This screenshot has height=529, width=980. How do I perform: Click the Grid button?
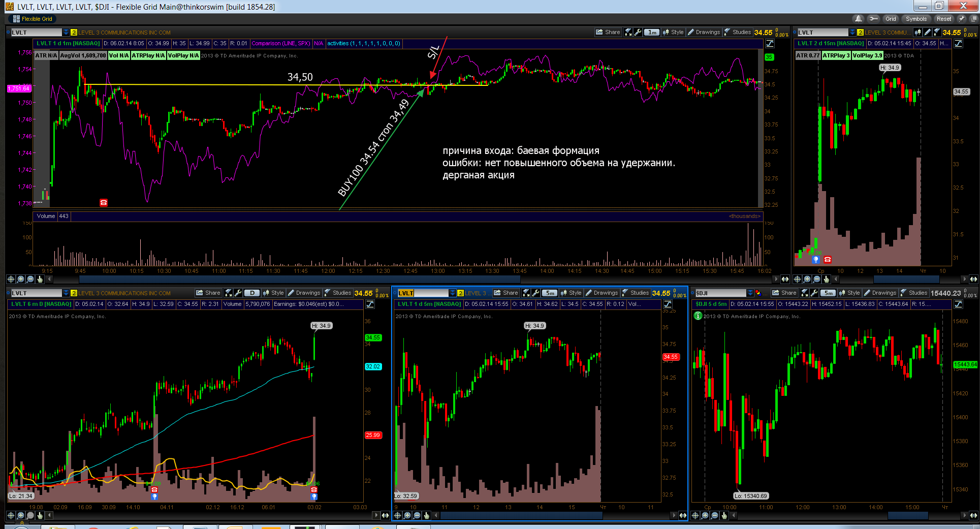tap(891, 19)
